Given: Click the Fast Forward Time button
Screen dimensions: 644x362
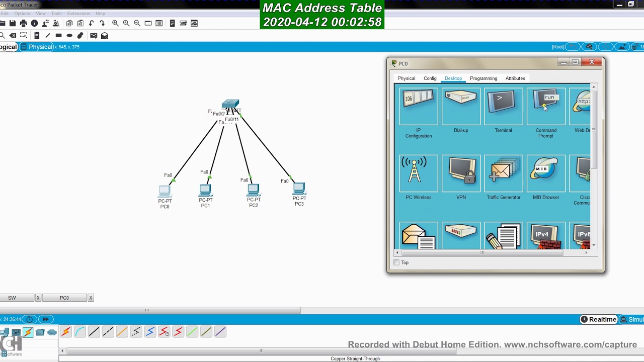Looking at the screenshot, I should click(45, 319).
